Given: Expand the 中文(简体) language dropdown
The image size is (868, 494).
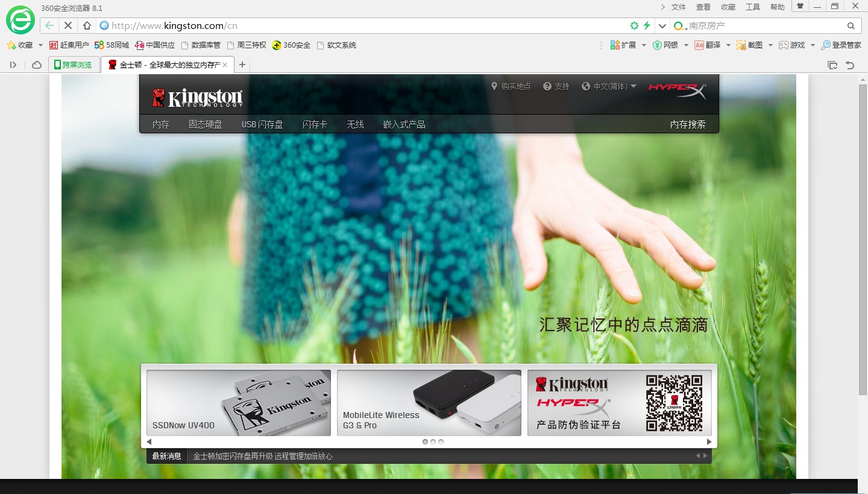Looking at the screenshot, I should coord(609,86).
